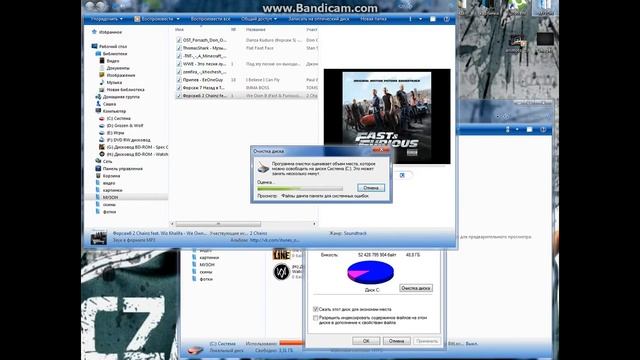Click the right arrow of horizontal scrollbar
640x360 pixels.
pos(314,224)
